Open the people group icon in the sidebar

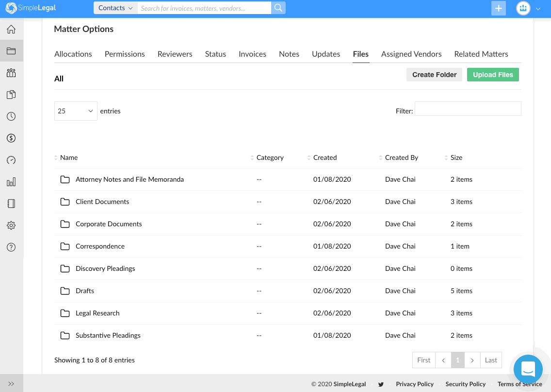[x=11, y=73]
